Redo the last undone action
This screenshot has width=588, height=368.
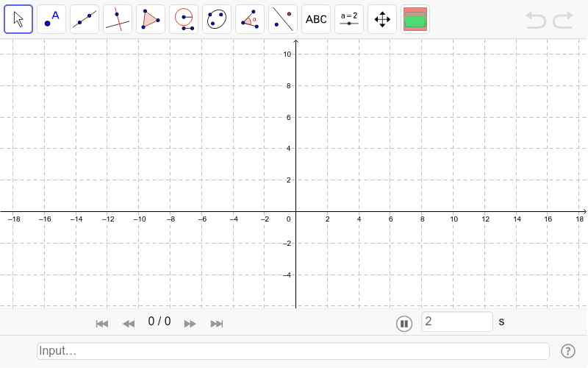pyautogui.click(x=563, y=20)
